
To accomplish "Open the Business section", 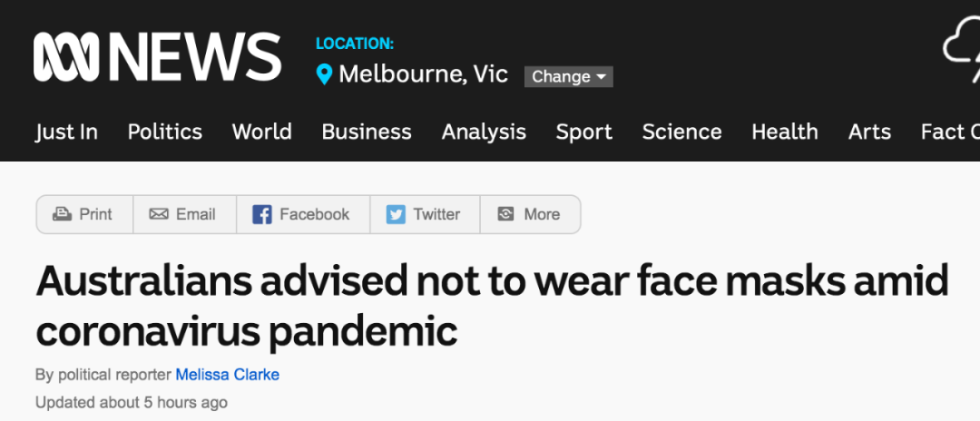I will coord(367,132).
